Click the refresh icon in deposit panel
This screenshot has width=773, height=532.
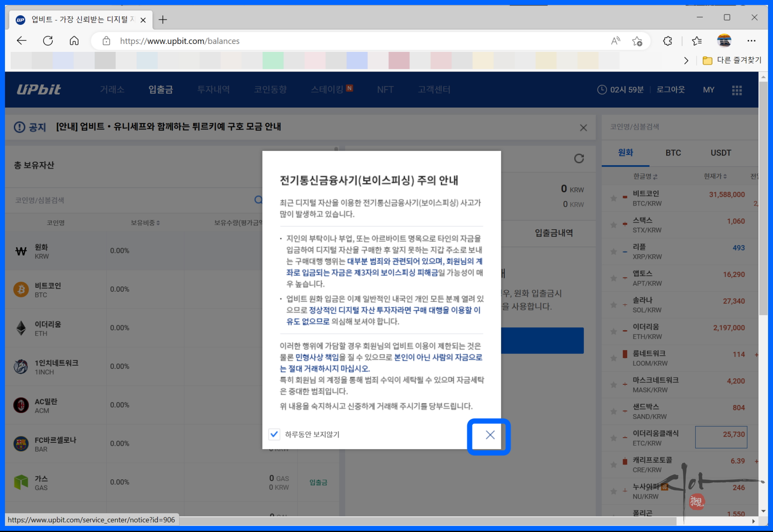coord(579,158)
